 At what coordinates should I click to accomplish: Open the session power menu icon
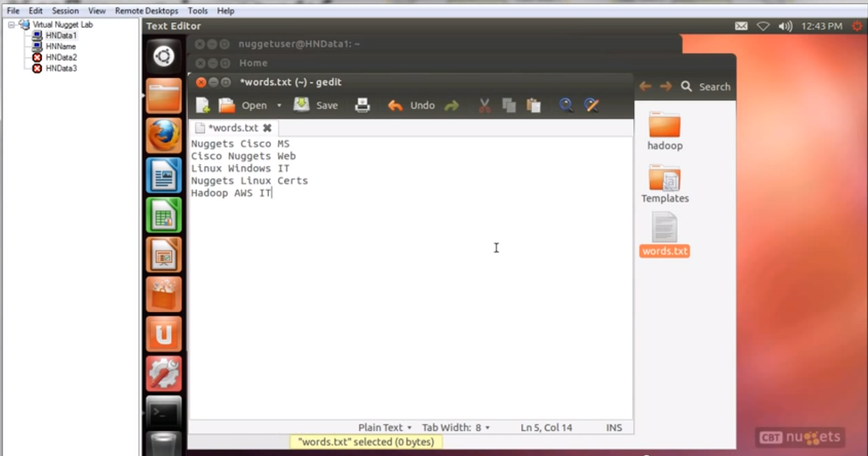[857, 26]
